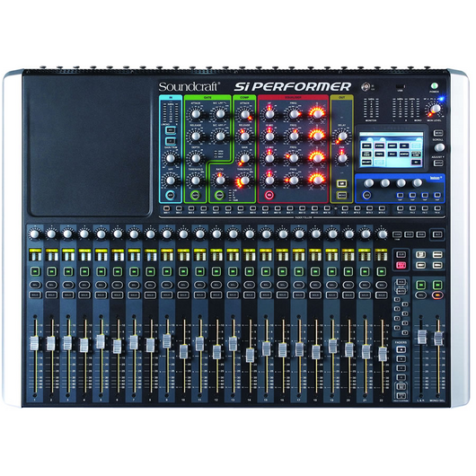The width and height of the screenshot is (476, 476).
Task: Click the compressor THRESHOLD knob
Action: 244,181
